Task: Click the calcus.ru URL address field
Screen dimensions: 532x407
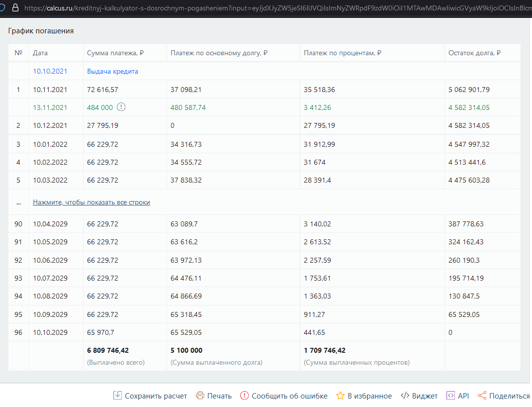Action: coord(249,8)
